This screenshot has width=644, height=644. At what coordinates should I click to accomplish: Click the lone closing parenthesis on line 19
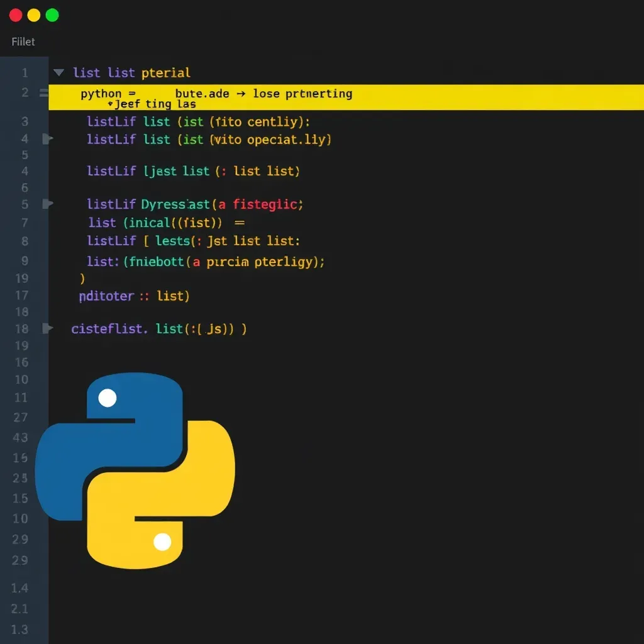point(82,279)
